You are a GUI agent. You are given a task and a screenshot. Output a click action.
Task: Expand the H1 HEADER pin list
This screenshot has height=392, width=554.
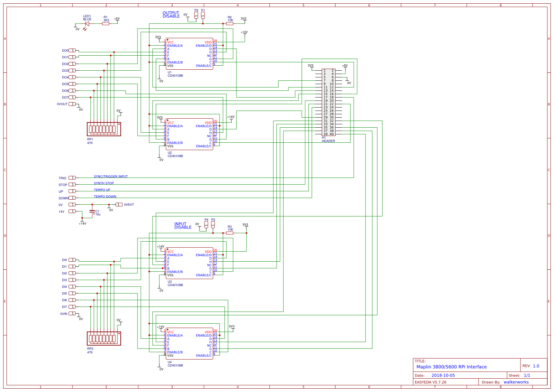tap(329, 102)
